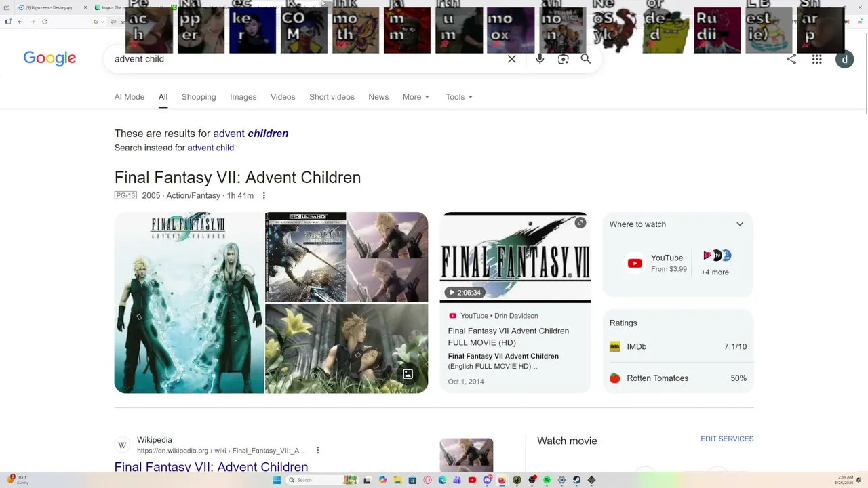Open Spotify from the taskbar
The image size is (868, 488).
pos(547,480)
